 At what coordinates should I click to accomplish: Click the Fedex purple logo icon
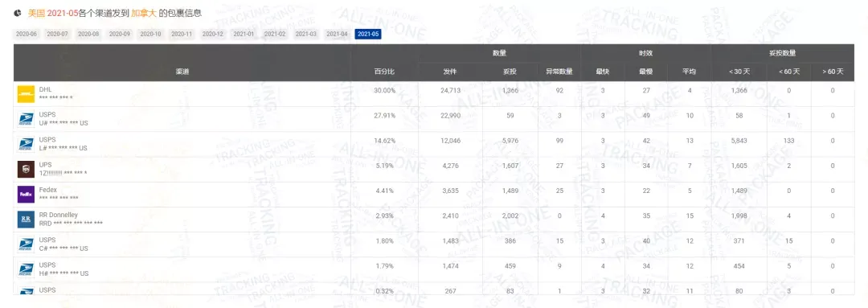26,195
